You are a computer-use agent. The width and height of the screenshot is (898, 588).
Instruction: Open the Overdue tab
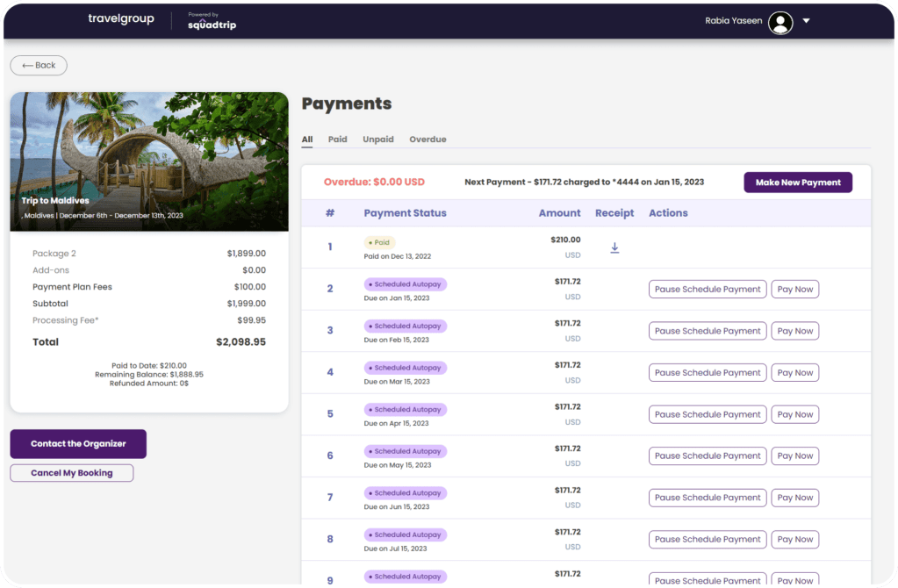427,140
